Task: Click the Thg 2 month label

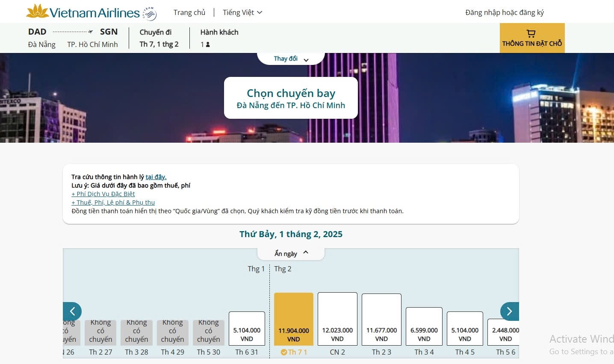Action: coord(283,269)
